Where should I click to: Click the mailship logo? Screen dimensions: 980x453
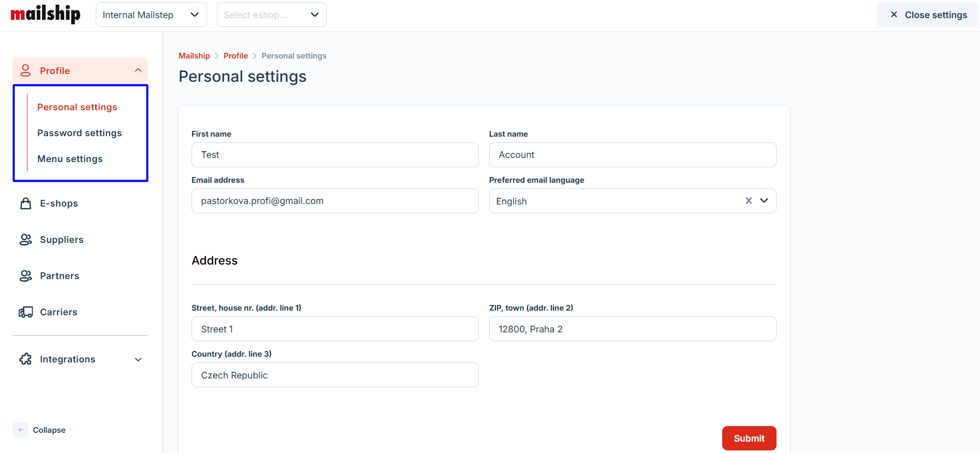46,14
